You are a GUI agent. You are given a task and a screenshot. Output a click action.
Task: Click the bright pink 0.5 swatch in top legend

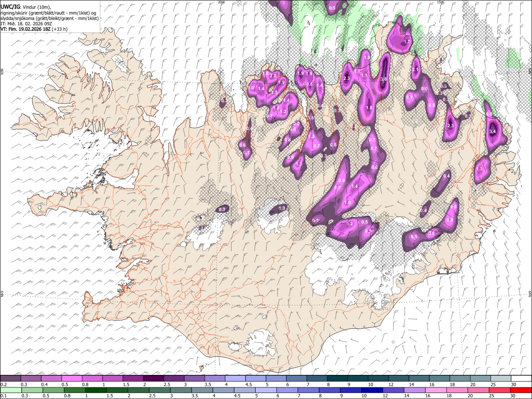pos(72,379)
